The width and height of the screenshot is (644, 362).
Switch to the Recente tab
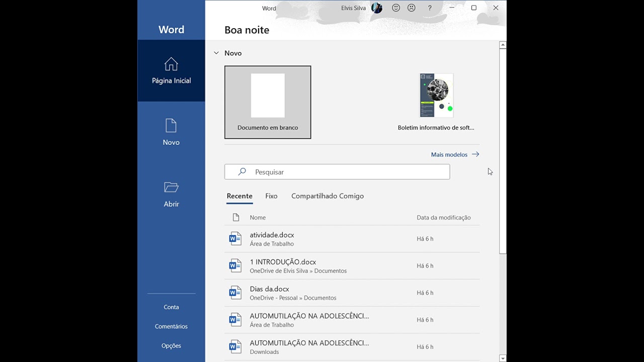click(239, 196)
